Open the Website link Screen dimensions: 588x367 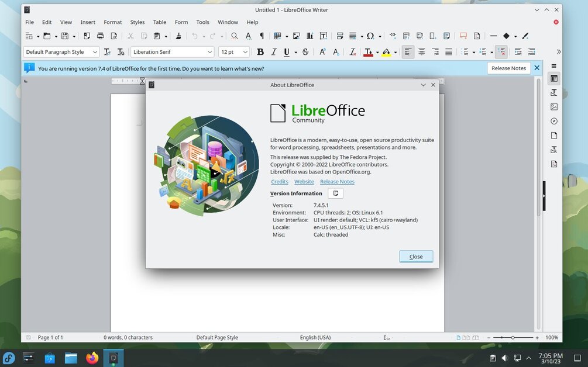pyautogui.click(x=304, y=182)
